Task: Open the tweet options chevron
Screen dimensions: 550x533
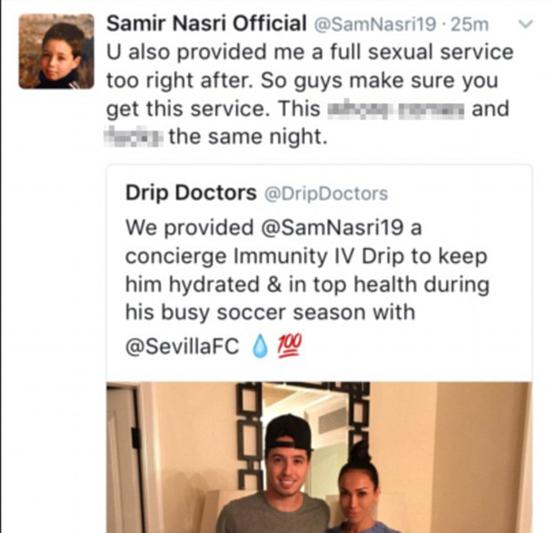Action: tap(525, 24)
